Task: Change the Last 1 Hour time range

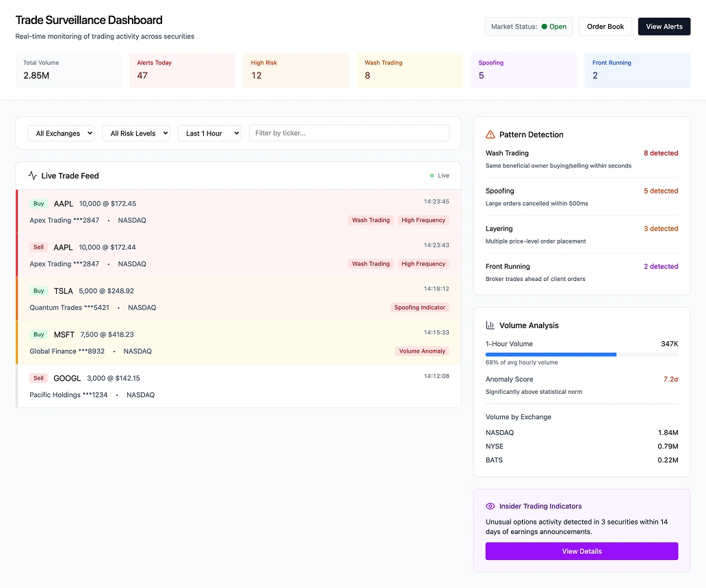Action: coord(209,133)
